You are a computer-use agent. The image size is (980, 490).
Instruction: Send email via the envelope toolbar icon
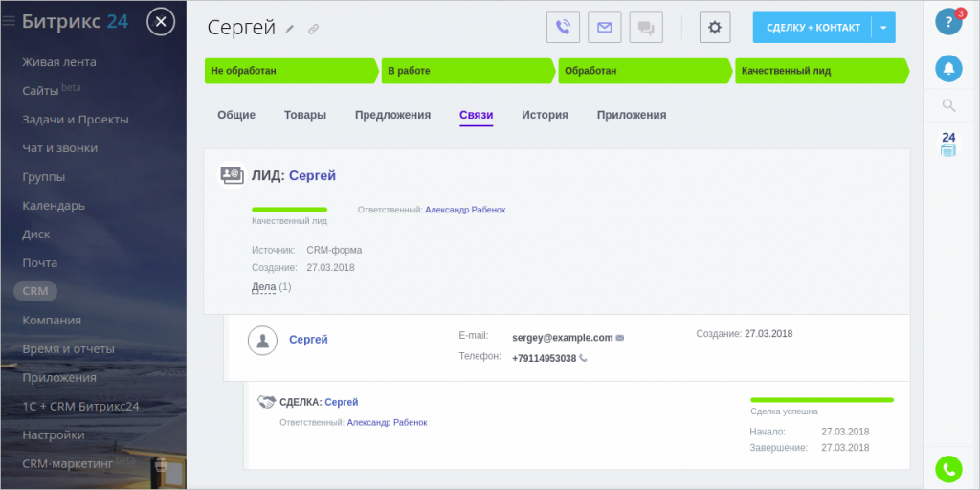pos(605,28)
